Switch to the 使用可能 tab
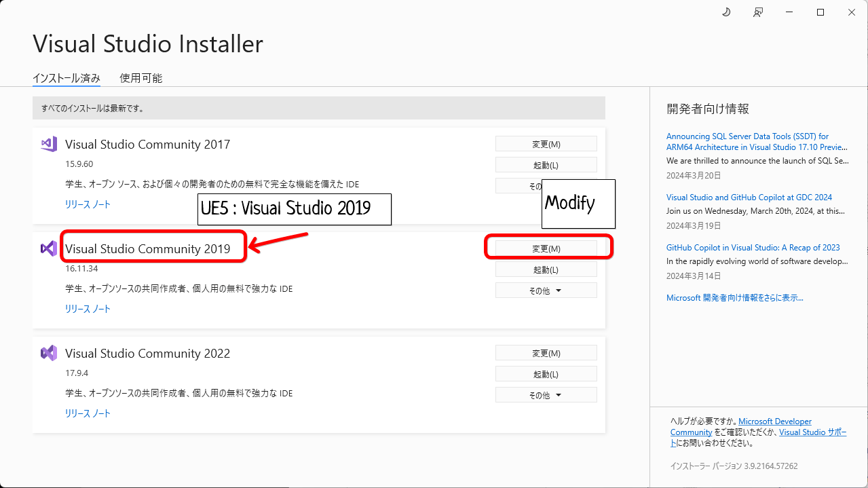868x488 pixels. point(141,78)
